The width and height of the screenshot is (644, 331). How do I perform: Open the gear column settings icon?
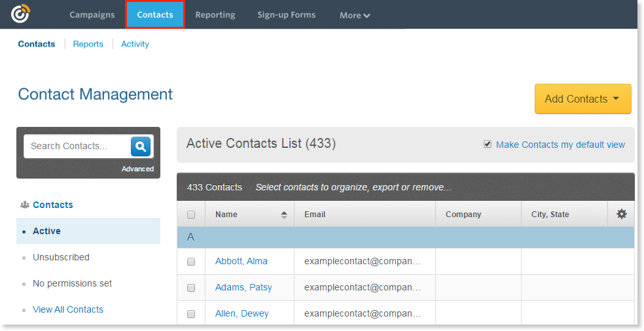pyautogui.click(x=621, y=214)
